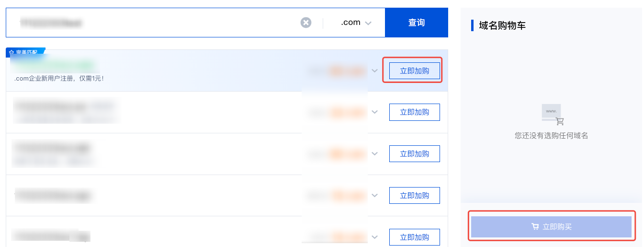Expand price chevron of fourth result
The height and width of the screenshot is (247, 644).
tap(374, 196)
